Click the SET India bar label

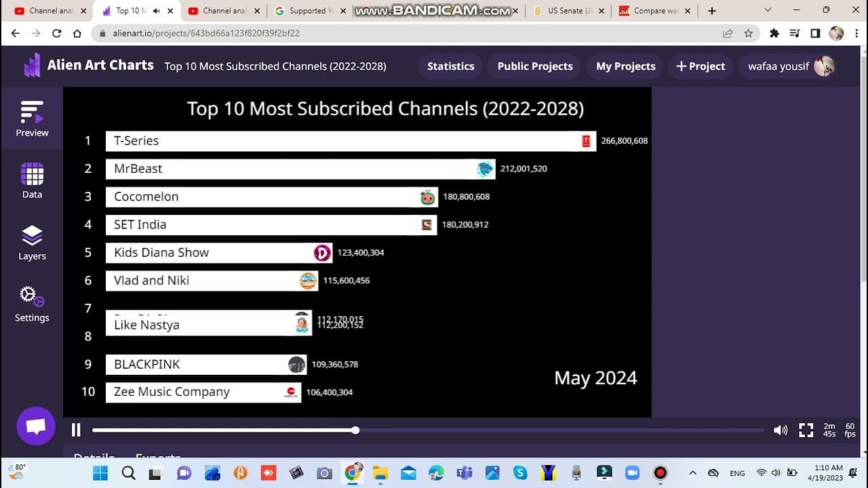pyautogui.click(x=140, y=224)
